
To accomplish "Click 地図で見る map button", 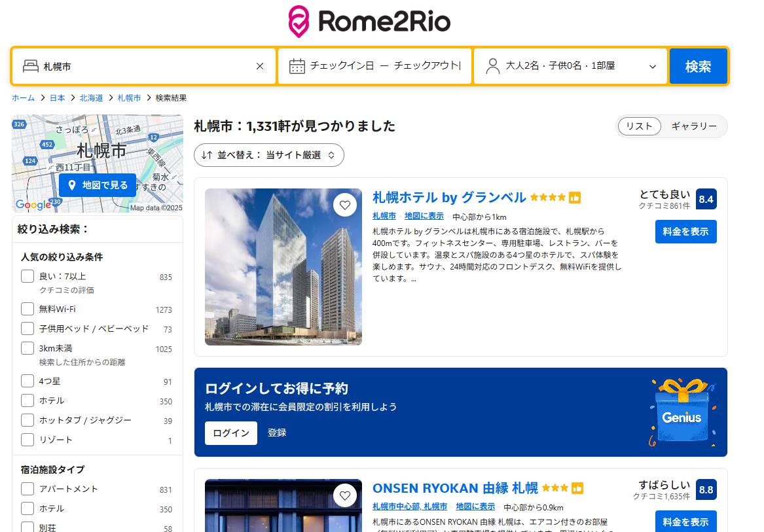I will 98,185.
